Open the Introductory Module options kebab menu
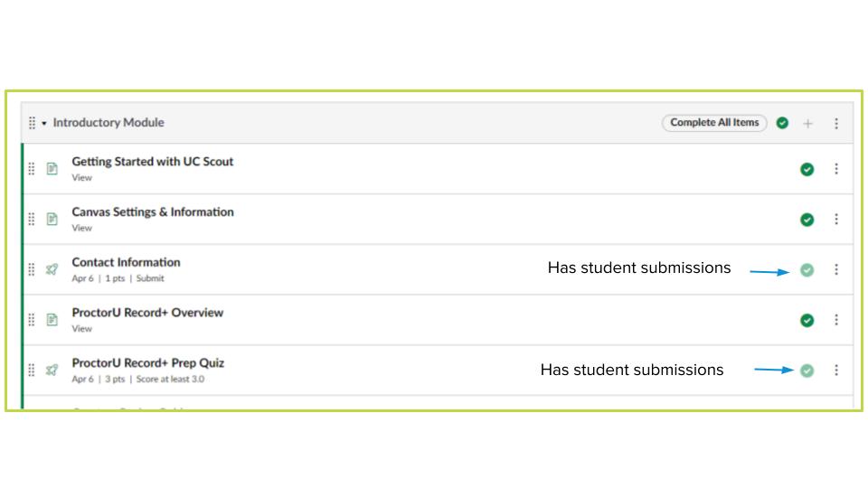Image resolution: width=868 pixels, height=488 pixels. tap(835, 123)
